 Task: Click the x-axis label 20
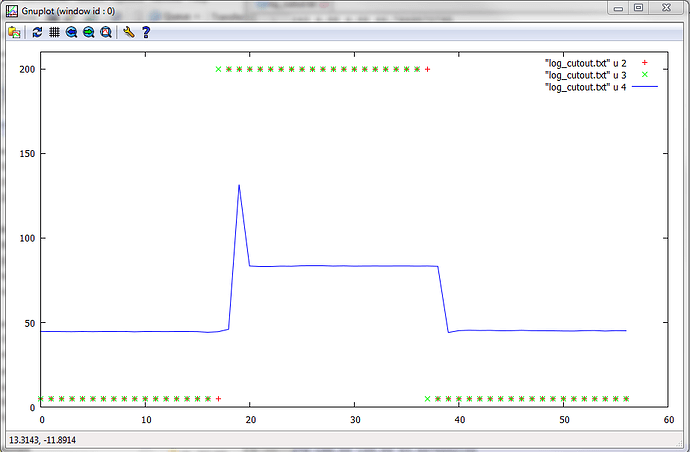click(250, 420)
